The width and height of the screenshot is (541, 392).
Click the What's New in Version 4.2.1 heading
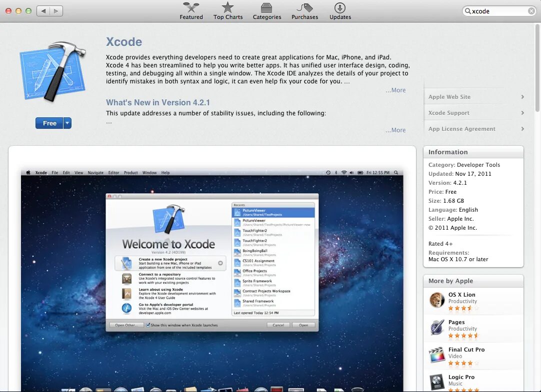coord(157,103)
